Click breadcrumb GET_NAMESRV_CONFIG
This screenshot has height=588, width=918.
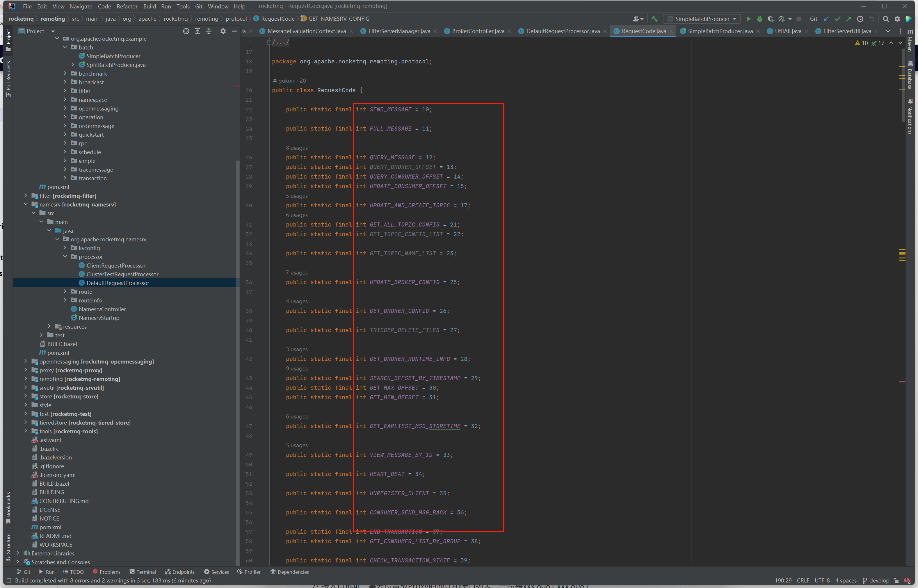[339, 19]
